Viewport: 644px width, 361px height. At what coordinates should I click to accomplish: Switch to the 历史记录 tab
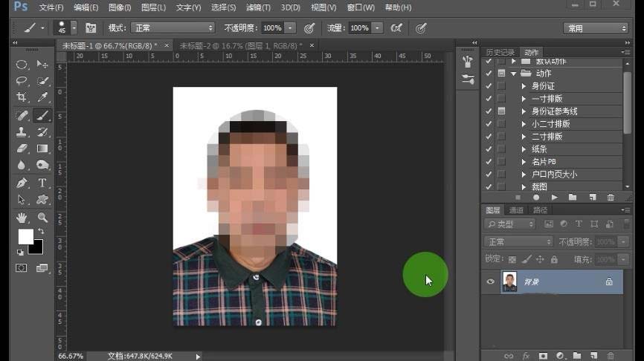click(500, 52)
